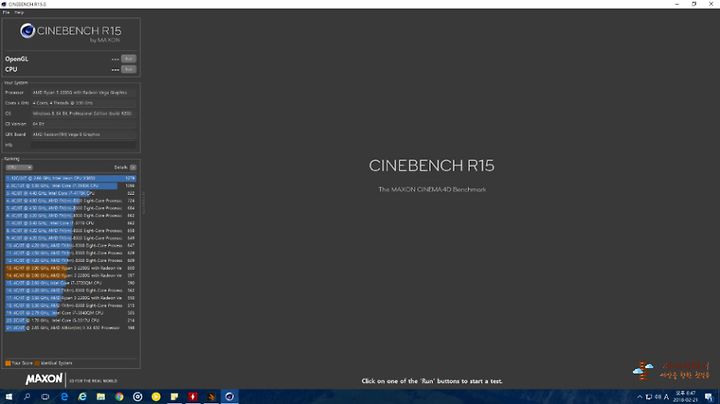This screenshot has width=720, height=404.
Task: Select the CB Version field value
Action: [x=84, y=124]
